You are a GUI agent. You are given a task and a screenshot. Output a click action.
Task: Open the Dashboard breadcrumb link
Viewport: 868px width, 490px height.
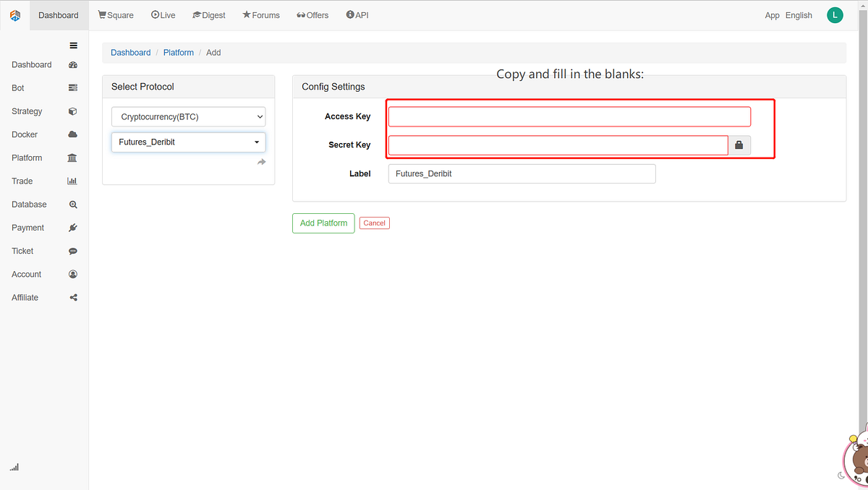tap(130, 52)
